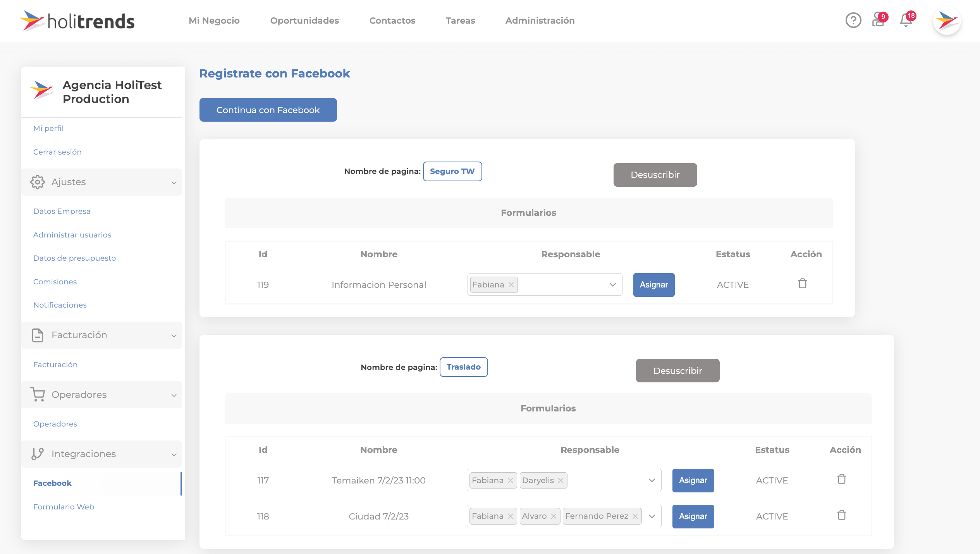Click Asignar for Ciudad 7/2/23 form
The height and width of the screenshot is (554, 980).
(x=693, y=516)
